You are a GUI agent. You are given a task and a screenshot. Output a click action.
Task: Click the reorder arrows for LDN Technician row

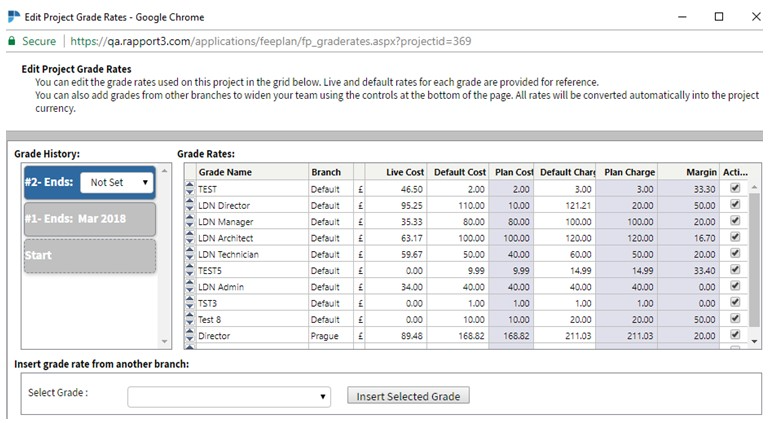pos(190,254)
